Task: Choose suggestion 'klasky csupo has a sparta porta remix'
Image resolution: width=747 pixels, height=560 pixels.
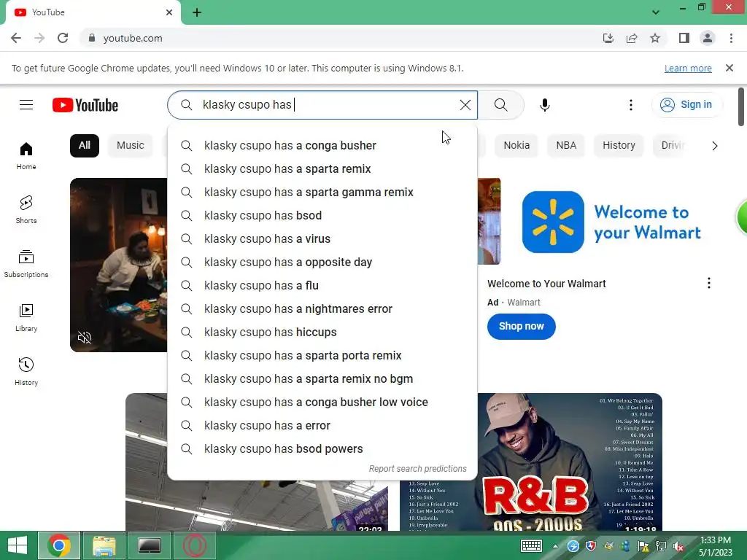Action: click(322, 356)
